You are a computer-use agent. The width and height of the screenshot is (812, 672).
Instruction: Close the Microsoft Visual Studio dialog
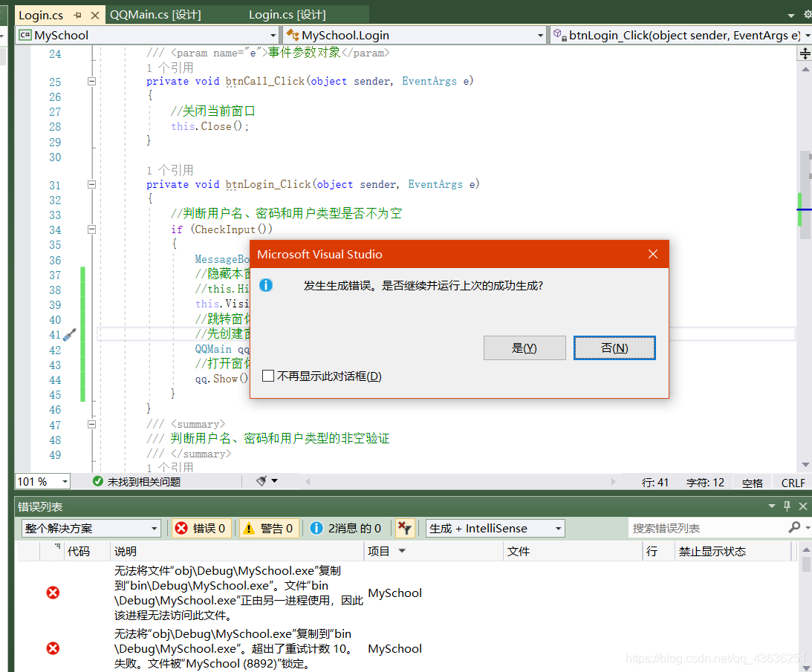point(653,254)
